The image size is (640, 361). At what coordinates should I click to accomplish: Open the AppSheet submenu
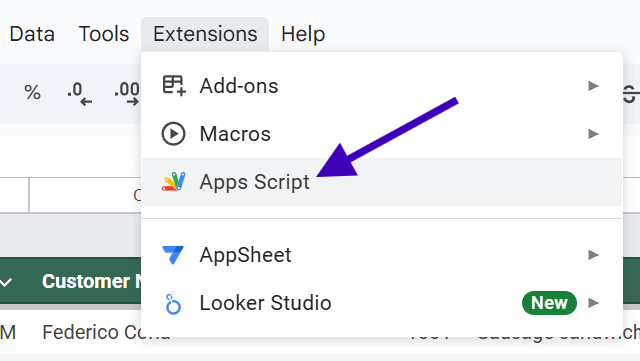point(382,255)
